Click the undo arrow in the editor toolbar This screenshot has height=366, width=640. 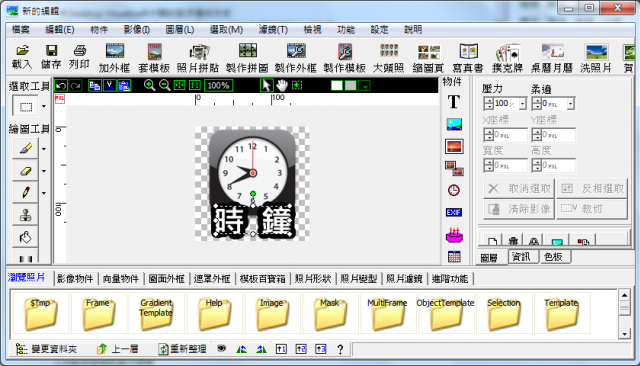[61, 85]
